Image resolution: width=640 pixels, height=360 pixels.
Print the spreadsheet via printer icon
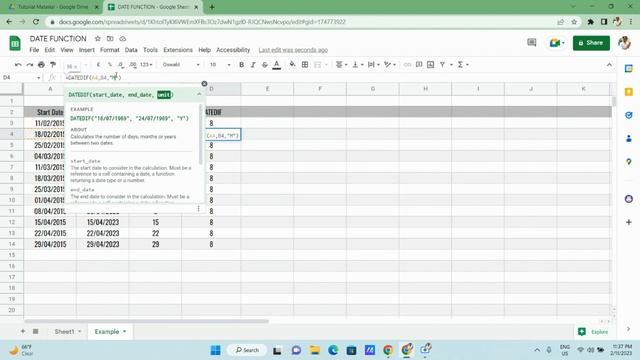(41, 64)
